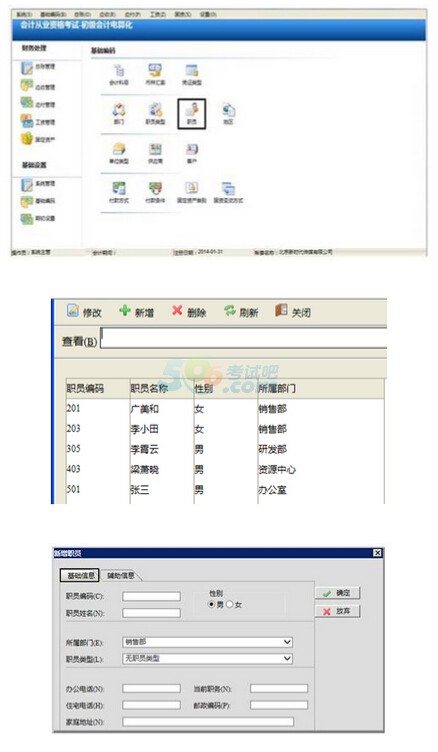Viewport: 438px width, 752px height.
Task: Open the highlighted 职员 icon
Action: click(x=191, y=114)
